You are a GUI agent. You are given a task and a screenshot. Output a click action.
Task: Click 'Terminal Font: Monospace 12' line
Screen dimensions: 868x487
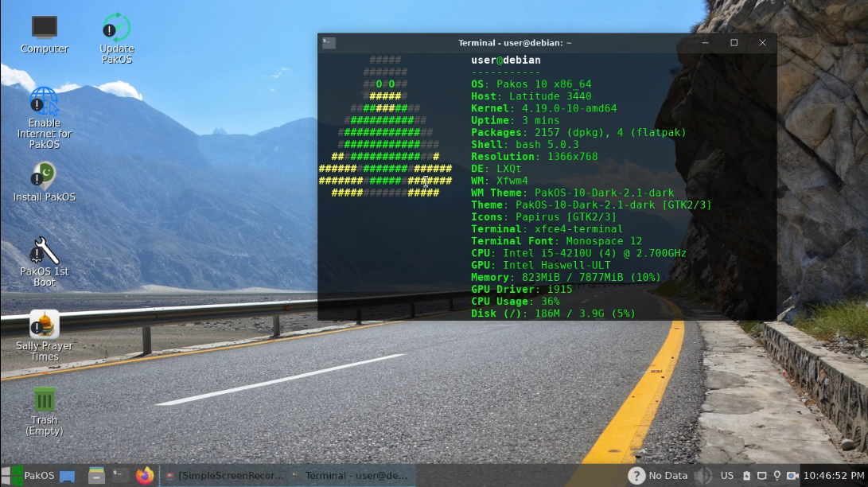click(x=556, y=241)
